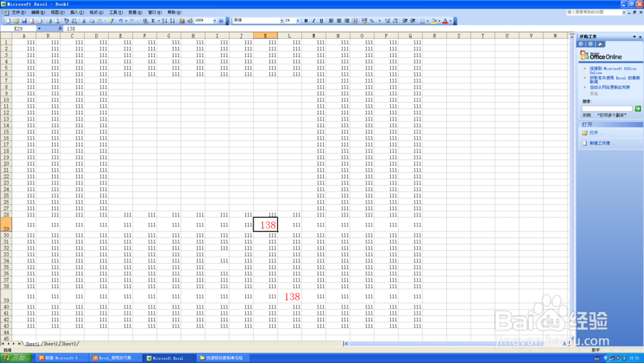Screen dimensions: 644x363
Task: Open the 视图 (View) menu
Action: tap(57, 12)
